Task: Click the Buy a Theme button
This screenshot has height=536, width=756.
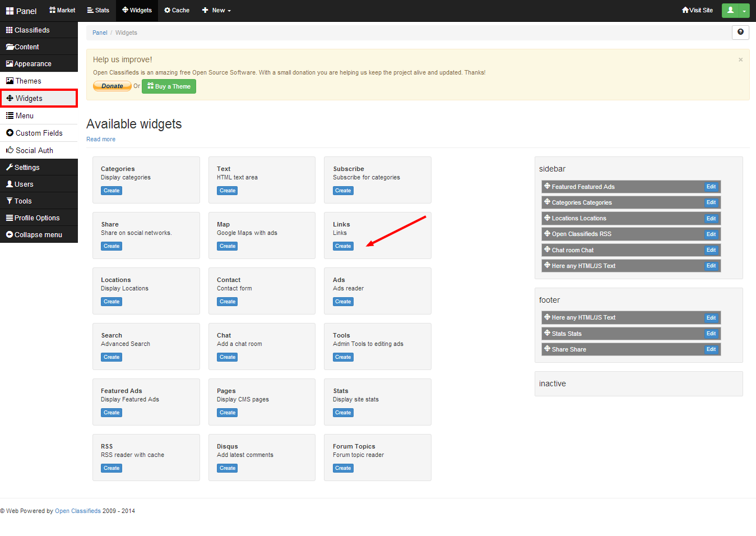Action: (169, 86)
